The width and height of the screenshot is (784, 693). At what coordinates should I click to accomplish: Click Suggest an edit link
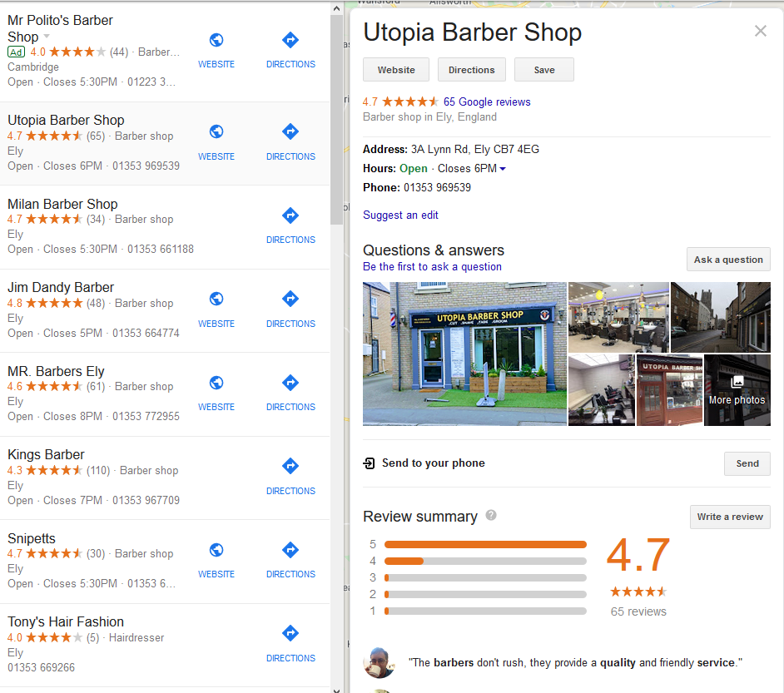coord(400,215)
